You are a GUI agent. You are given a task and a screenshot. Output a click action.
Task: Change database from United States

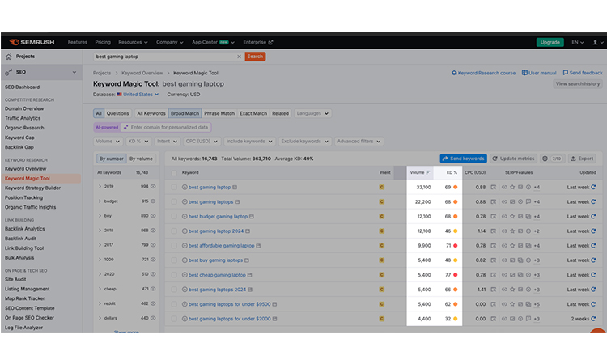[x=138, y=95]
